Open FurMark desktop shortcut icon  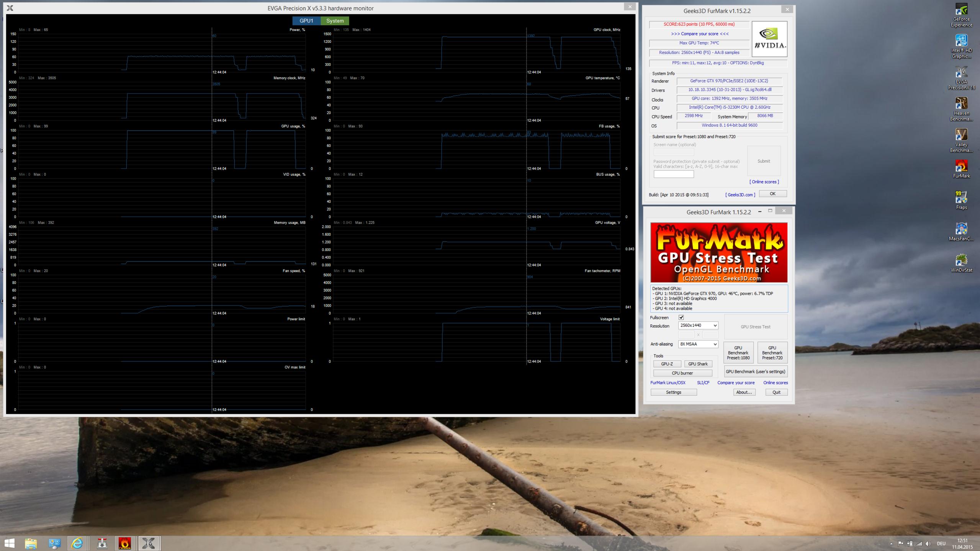(961, 168)
